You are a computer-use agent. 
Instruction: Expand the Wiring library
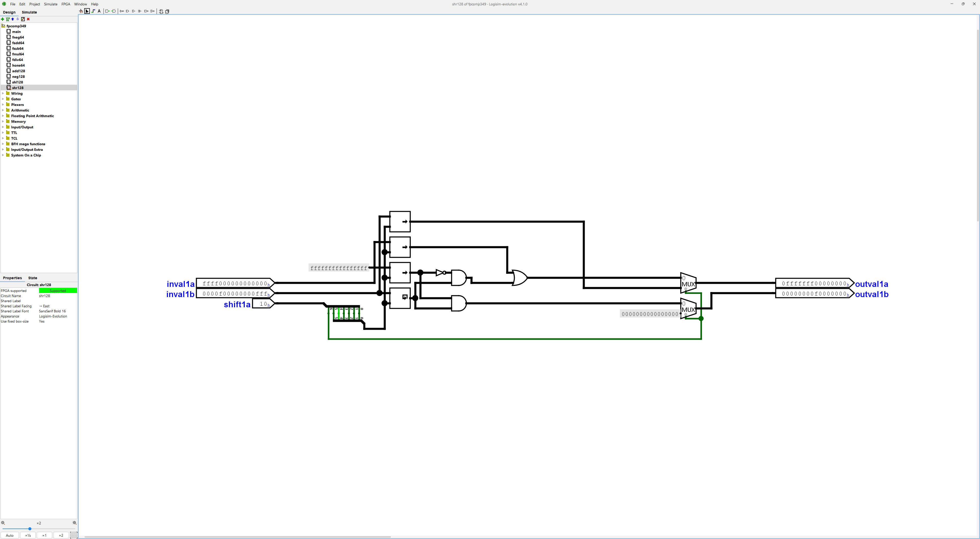coord(3,94)
